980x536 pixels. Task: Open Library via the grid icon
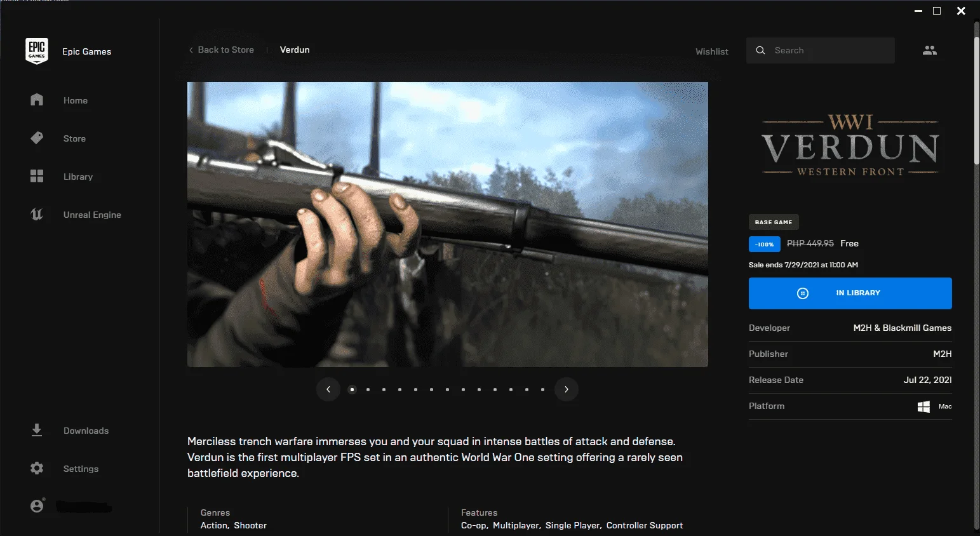(37, 176)
